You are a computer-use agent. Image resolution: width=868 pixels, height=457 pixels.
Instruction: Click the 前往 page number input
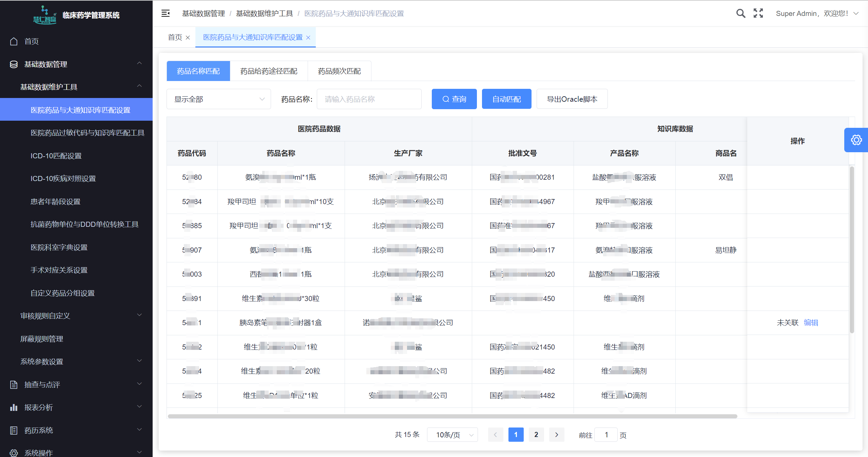[606, 435]
